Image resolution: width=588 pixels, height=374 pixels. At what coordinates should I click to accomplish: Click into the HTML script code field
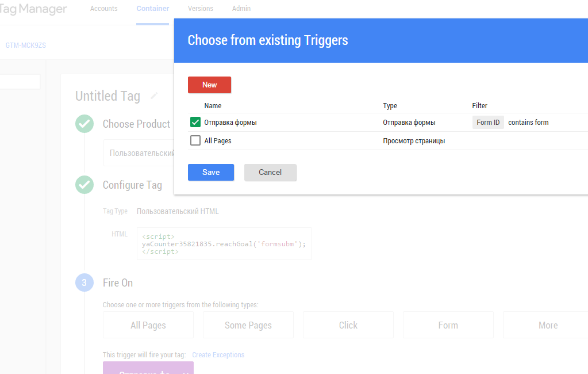(224, 244)
